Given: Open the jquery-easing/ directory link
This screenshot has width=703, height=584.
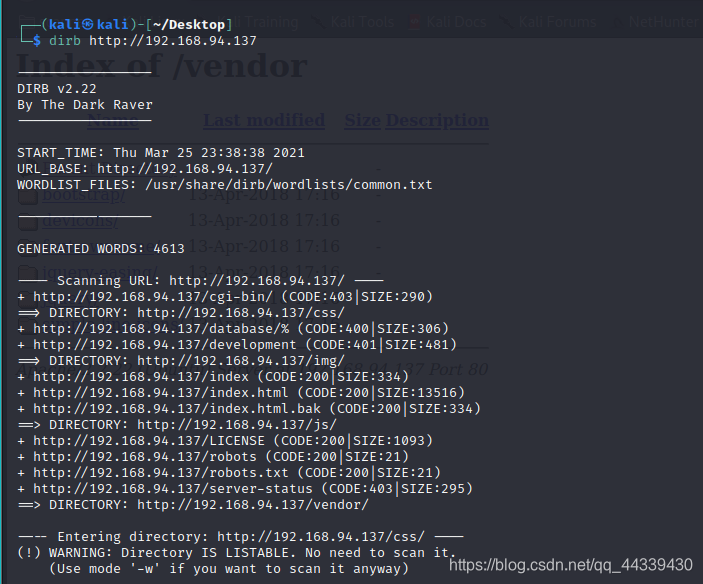Looking at the screenshot, I should pos(100,272).
